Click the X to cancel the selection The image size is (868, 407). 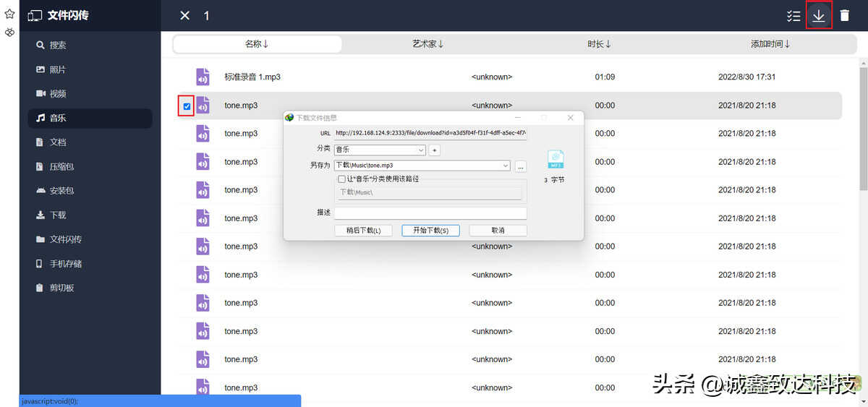(185, 15)
